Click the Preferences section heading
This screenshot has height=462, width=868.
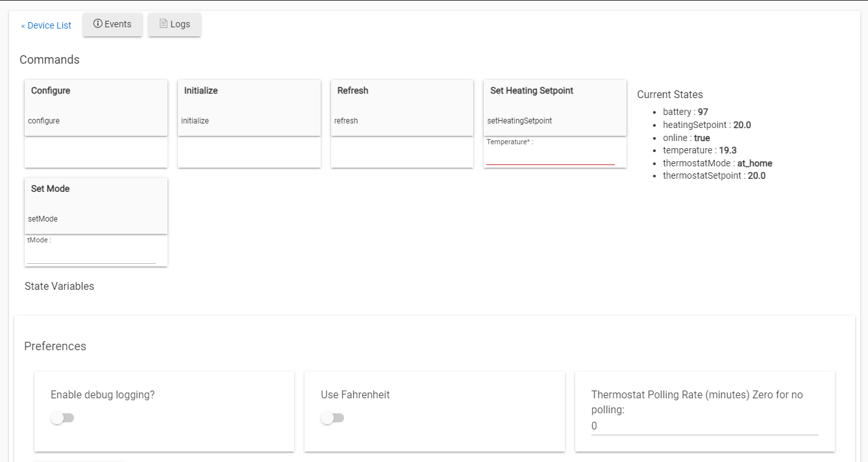(x=55, y=346)
